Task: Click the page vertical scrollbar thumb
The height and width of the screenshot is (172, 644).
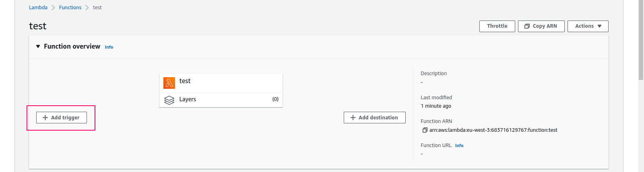Action: coord(641,40)
